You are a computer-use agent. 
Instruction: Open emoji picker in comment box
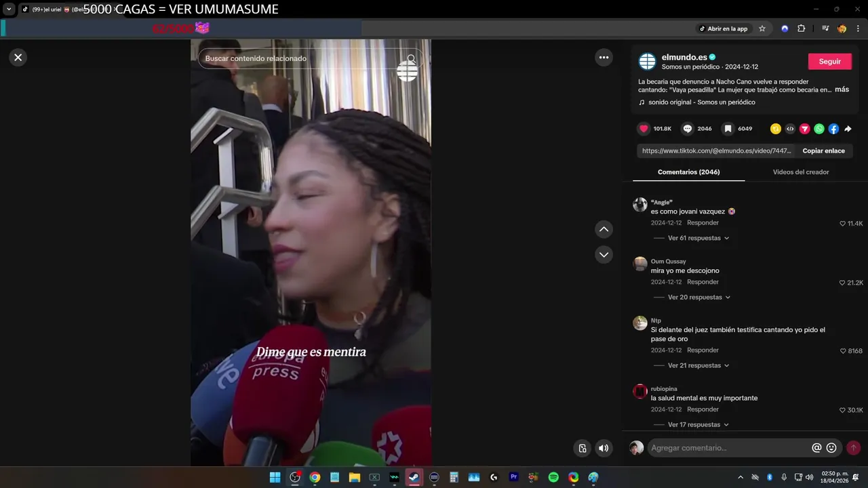point(831,448)
